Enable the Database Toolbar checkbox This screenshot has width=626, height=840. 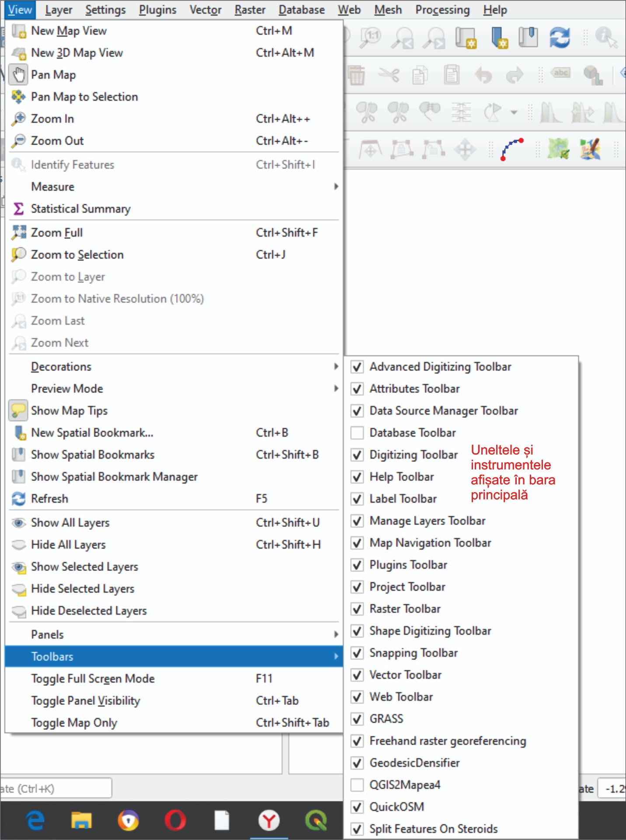coord(358,433)
